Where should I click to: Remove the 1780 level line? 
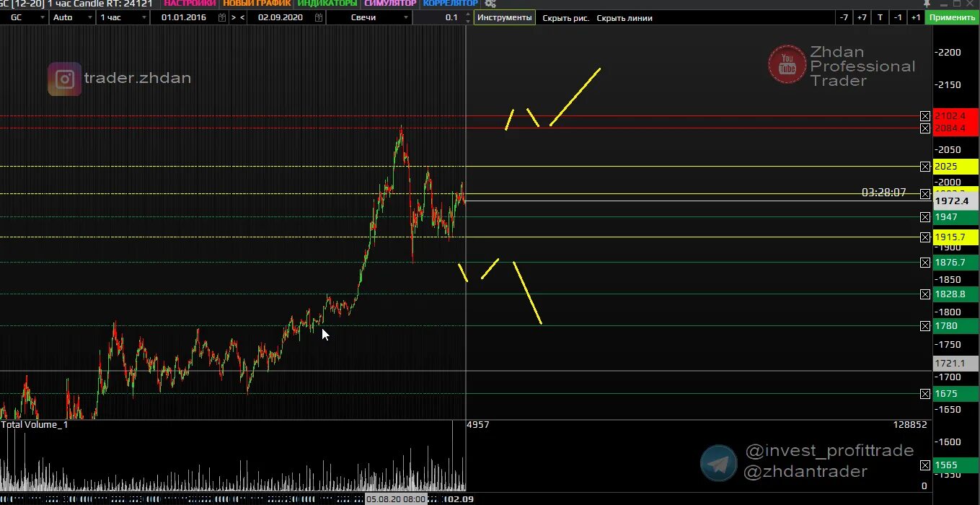click(925, 326)
